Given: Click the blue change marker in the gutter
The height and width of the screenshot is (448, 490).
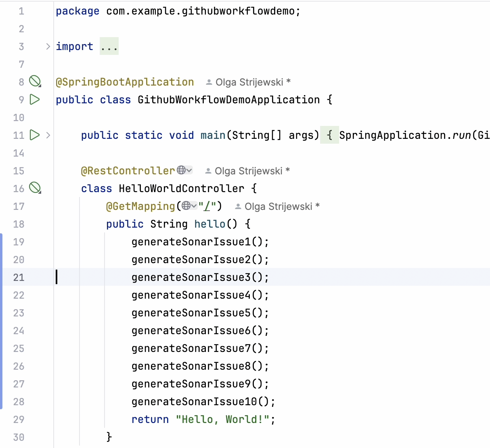Looking at the screenshot, I should pyautogui.click(x=1, y=321).
